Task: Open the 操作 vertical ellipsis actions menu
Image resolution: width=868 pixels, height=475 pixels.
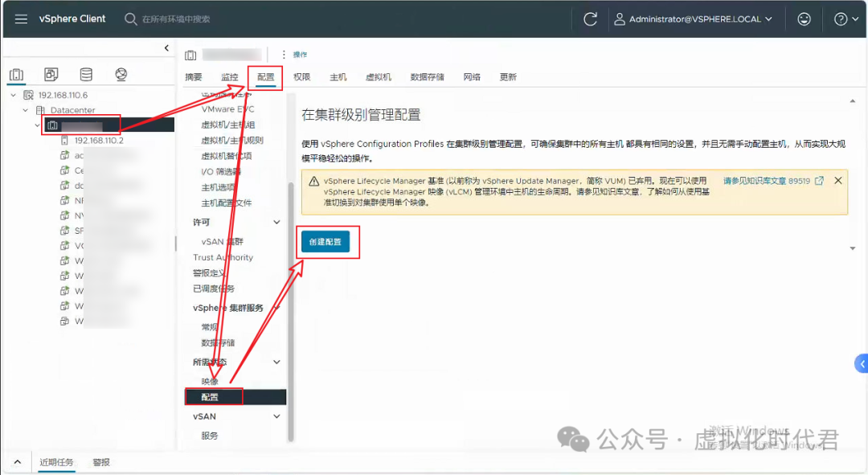Action: 283,54
